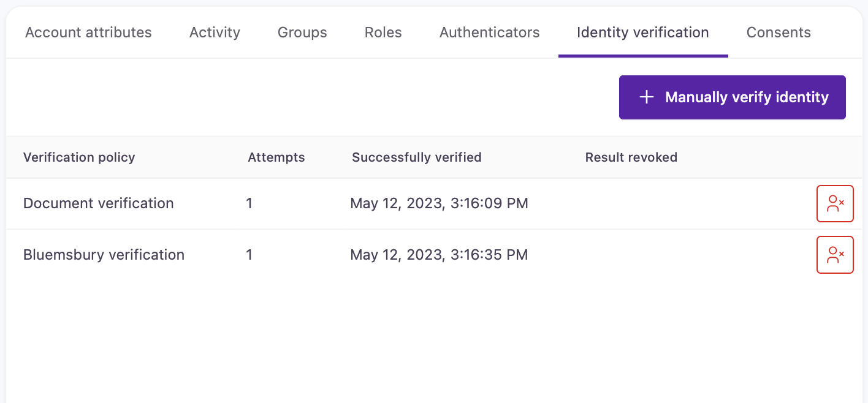The width and height of the screenshot is (868, 403).
Task: Revoke the Bluemsbury verification result icon
Action: coord(835,254)
